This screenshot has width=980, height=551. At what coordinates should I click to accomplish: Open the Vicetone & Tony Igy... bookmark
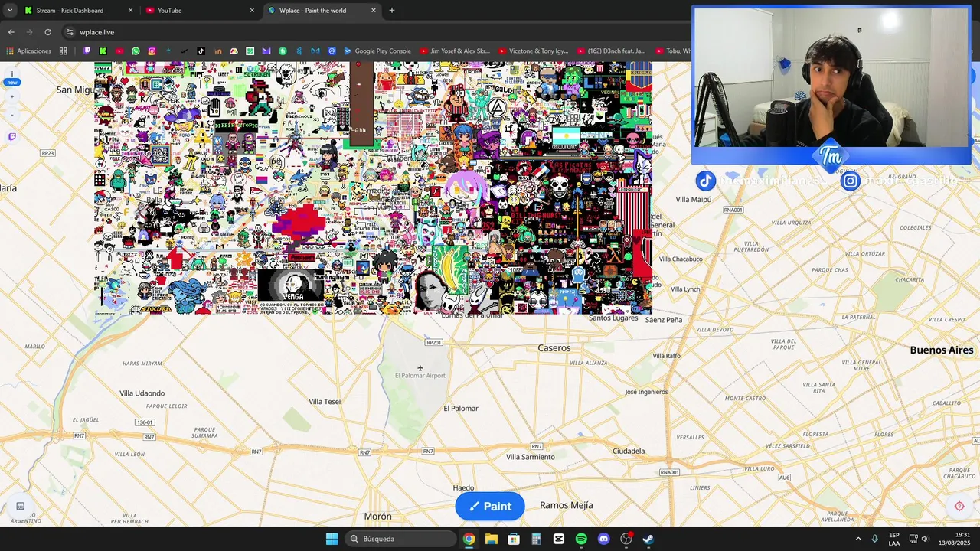pos(534,51)
